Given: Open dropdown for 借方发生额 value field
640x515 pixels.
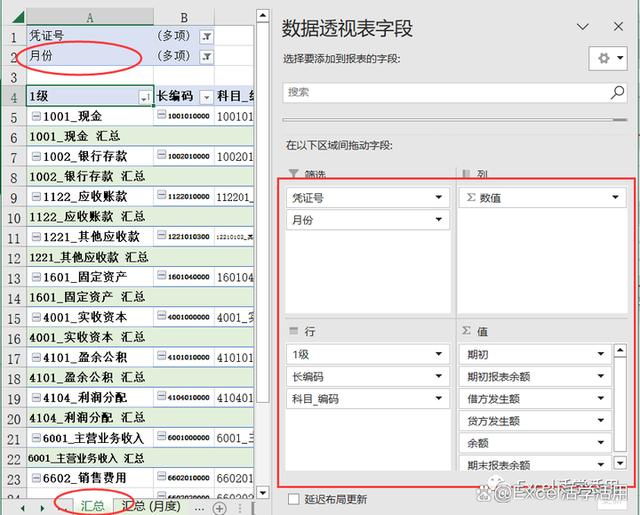Looking at the screenshot, I should (601, 398).
